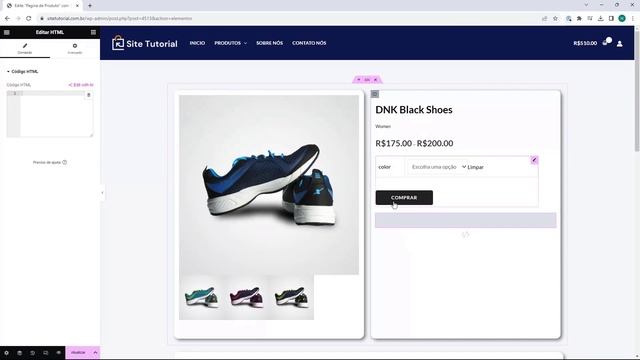Open the CONTATO NÓS menu item

(x=309, y=43)
